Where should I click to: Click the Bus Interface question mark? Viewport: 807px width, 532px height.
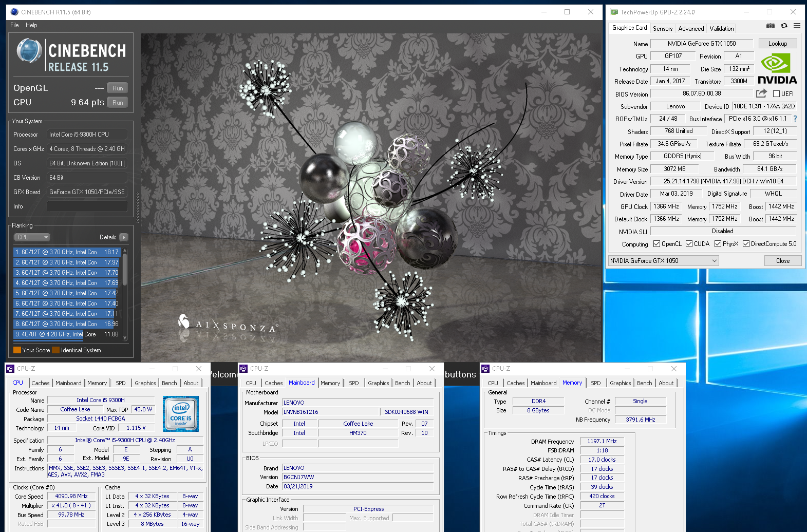795,119
